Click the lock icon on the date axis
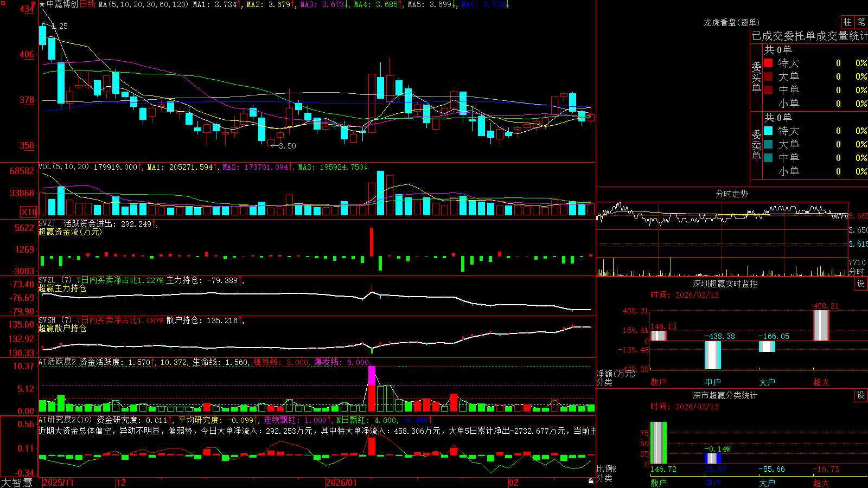Viewport: 868px width, 488px height. (591, 481)
